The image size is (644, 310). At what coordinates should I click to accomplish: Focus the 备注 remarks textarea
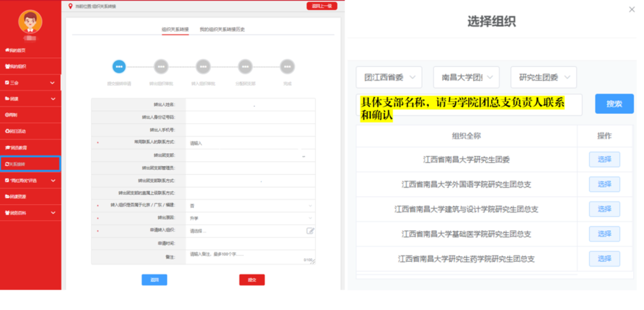pyautogui.click(x=250, y=257)
